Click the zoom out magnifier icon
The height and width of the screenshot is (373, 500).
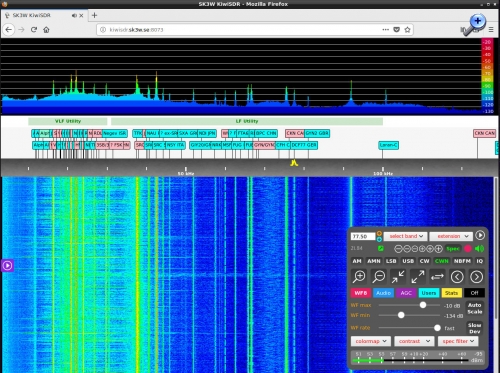pos(379,277)
